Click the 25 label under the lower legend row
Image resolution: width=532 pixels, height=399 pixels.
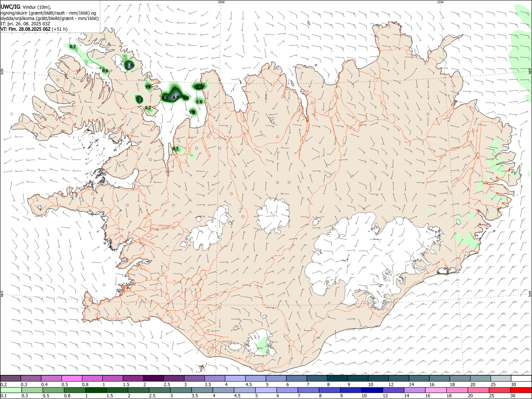tap(492, 396)
